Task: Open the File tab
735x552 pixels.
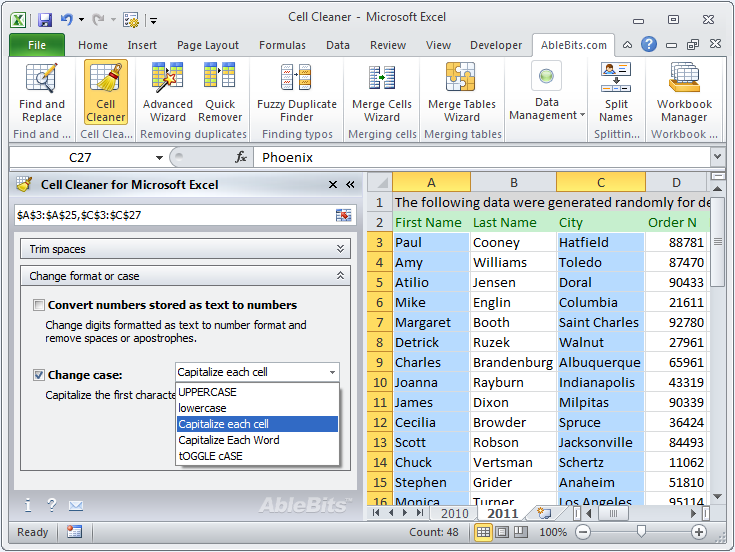Action: tap(37, 45)
